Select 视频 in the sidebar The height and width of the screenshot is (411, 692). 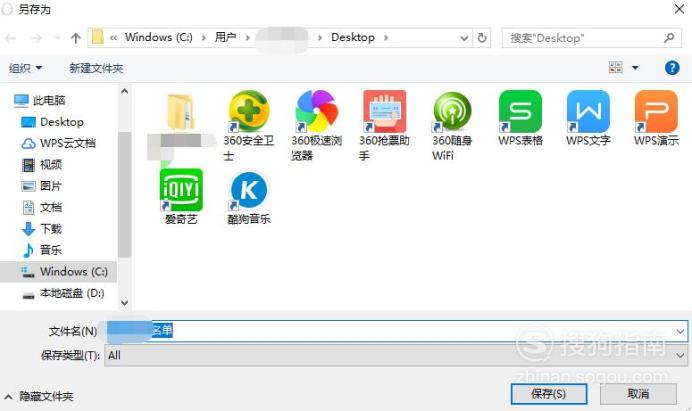pyautogui.click(x=42, y=165)
